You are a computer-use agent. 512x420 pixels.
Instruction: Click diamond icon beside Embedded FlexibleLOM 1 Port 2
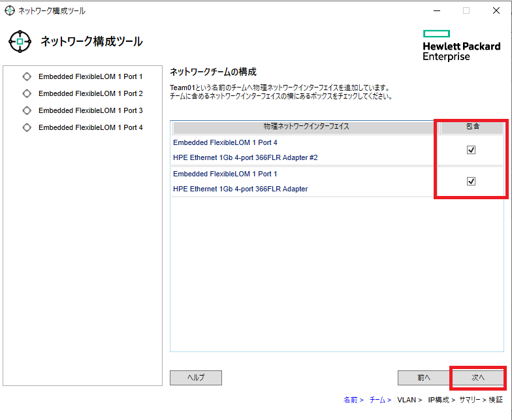coord(27,93)
